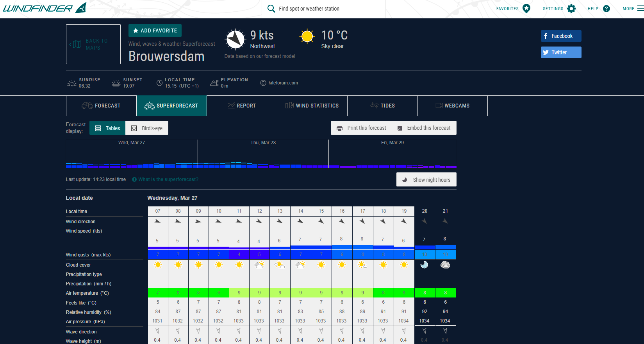Select Tables forecast display
The height and width of the screenshot is (344, 644).
(107, 128)
